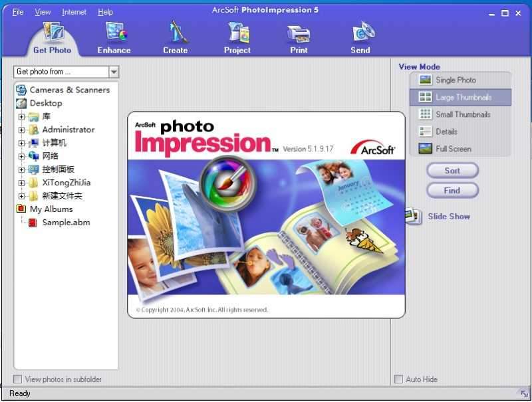Viewport: 532px width, 402px height.
Task: Switch to Full Screen view mode
Action: pos(460,149)
